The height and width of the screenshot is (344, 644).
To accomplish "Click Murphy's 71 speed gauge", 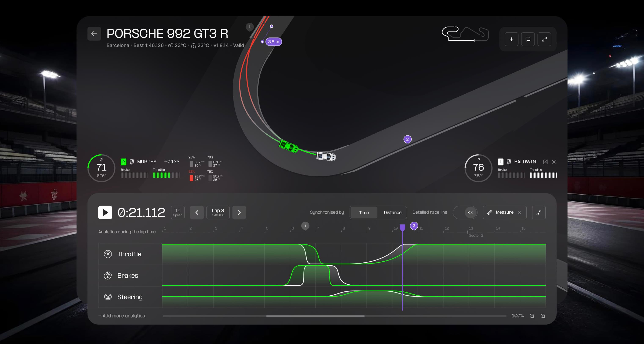I will [x=101, y=168].
